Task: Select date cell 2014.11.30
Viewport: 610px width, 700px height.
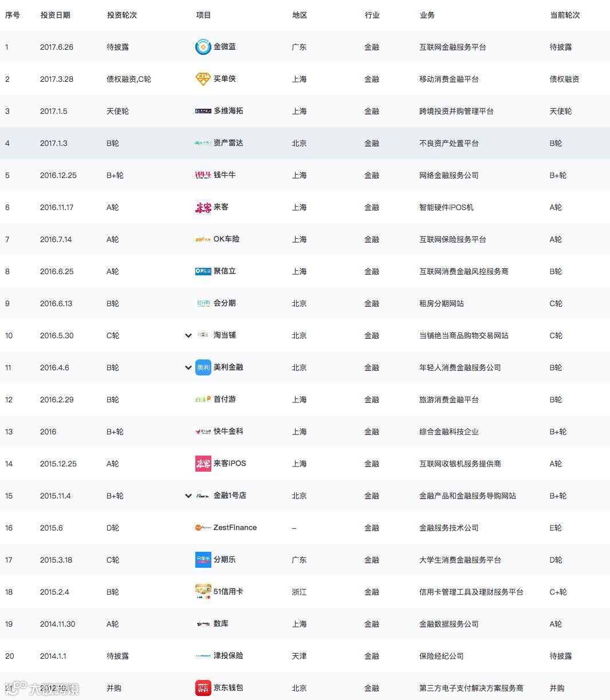Action: (x=58, y=624)
